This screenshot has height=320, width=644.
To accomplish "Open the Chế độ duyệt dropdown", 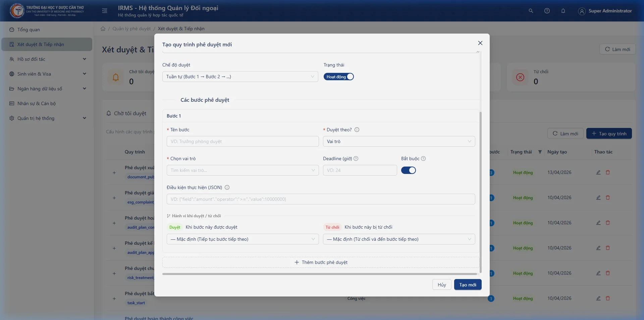I will [240, 77].
